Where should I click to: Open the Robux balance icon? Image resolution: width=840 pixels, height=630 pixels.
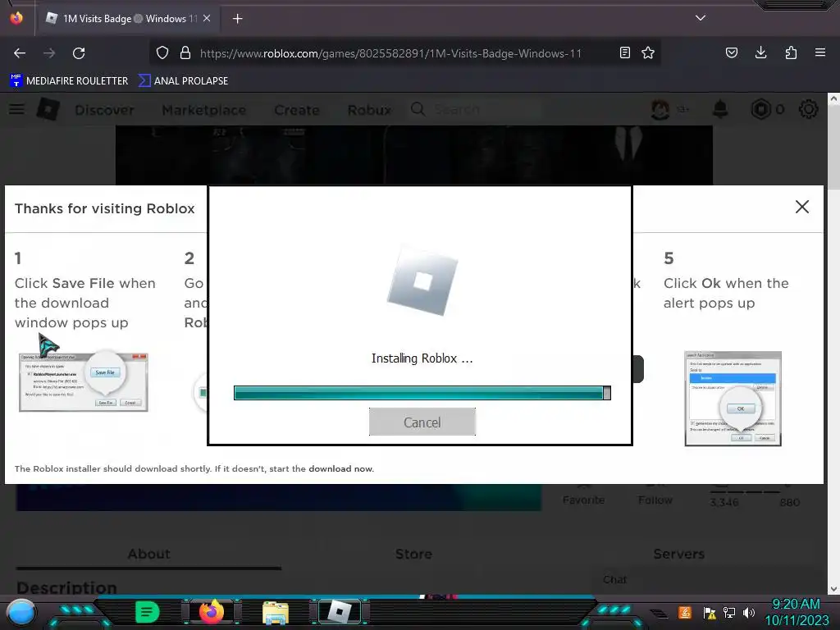pos(760,109)
